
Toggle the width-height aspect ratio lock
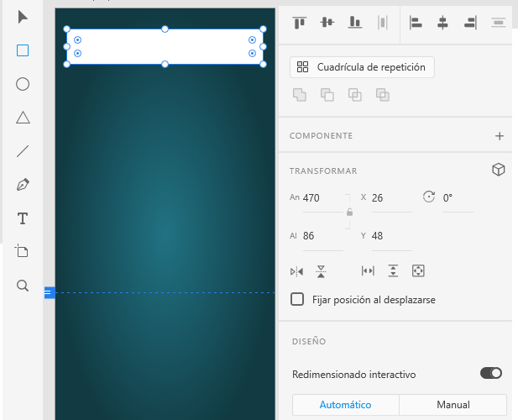[349, 213]
